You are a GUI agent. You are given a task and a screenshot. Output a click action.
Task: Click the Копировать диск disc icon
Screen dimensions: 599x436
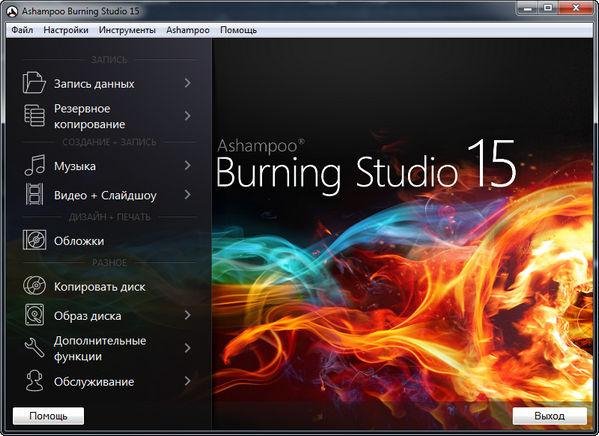pyautogui.click(x=34, y=285)
